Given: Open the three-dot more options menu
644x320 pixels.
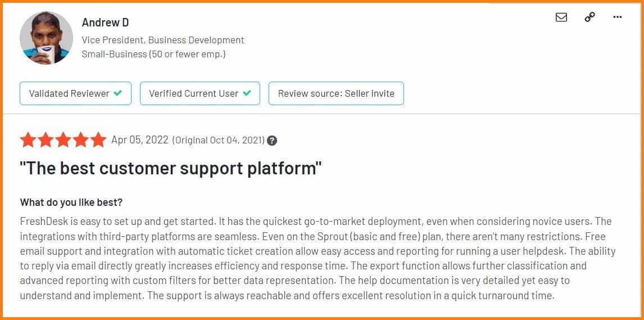Looking at the screenshot, I should (x=617, y=17).
